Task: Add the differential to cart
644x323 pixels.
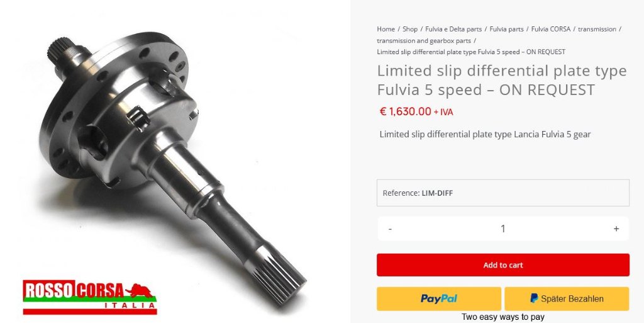Action: click(x=502, y=265)
